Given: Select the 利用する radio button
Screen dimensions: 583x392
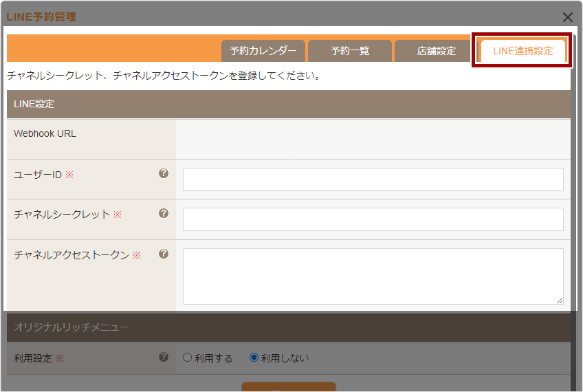Looking at the screenshot, I should [x=187, y=358].
